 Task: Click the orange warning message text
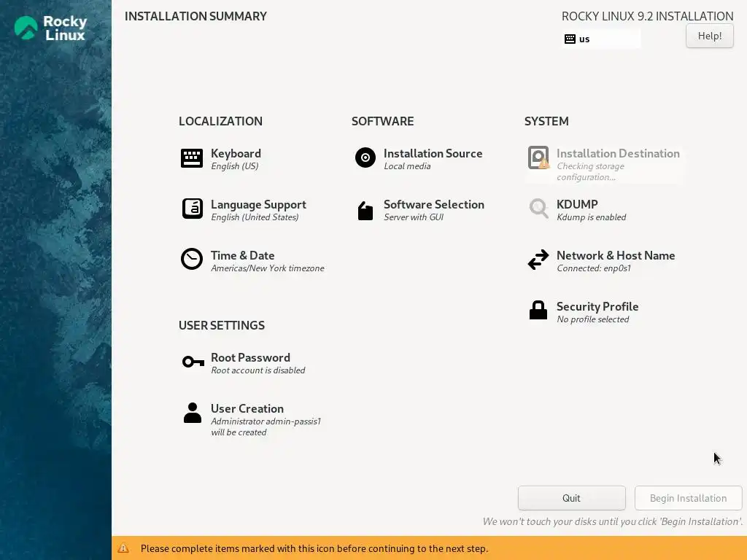(314, 548)
